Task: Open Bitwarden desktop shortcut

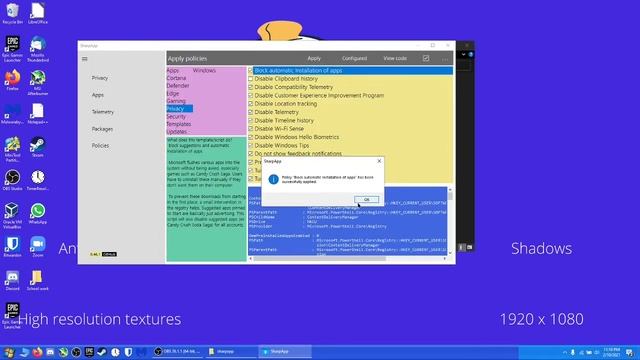Action: tap(12, 247)
